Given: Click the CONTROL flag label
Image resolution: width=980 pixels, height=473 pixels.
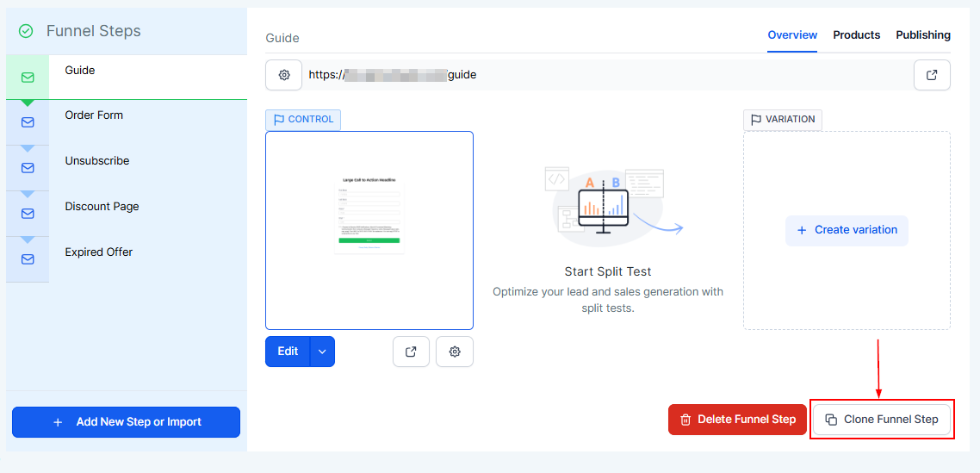Looking at the screenshot, I should (x=303, y=120).
